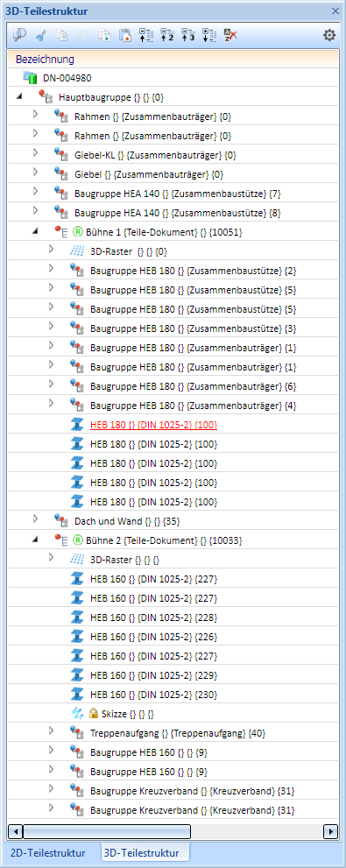Screen dimensions: 346x868
Task: Click icon of Baugruppe HEA 140 {7}
Action: pyautogui.click(x=60, y=194)
